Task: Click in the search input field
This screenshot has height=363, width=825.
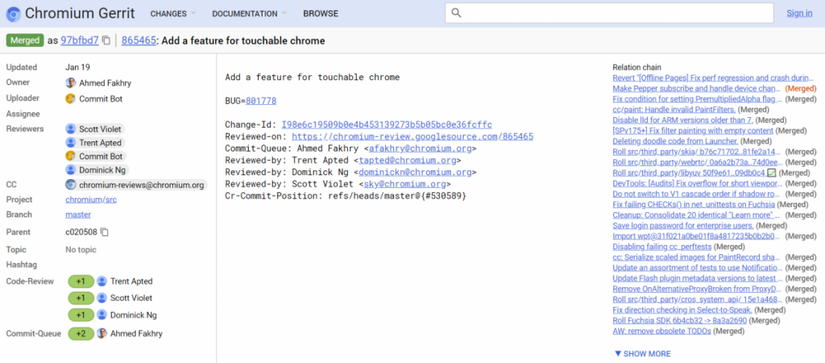Action: pos(609,13)
